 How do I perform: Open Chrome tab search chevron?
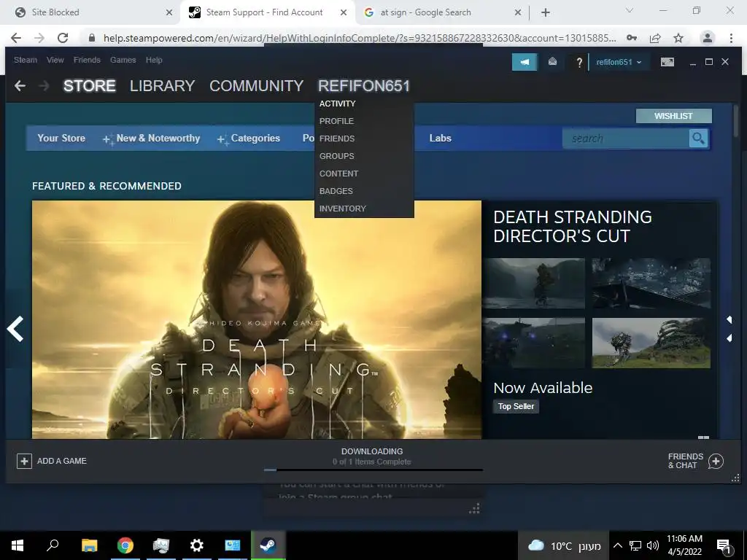[630, 10]
